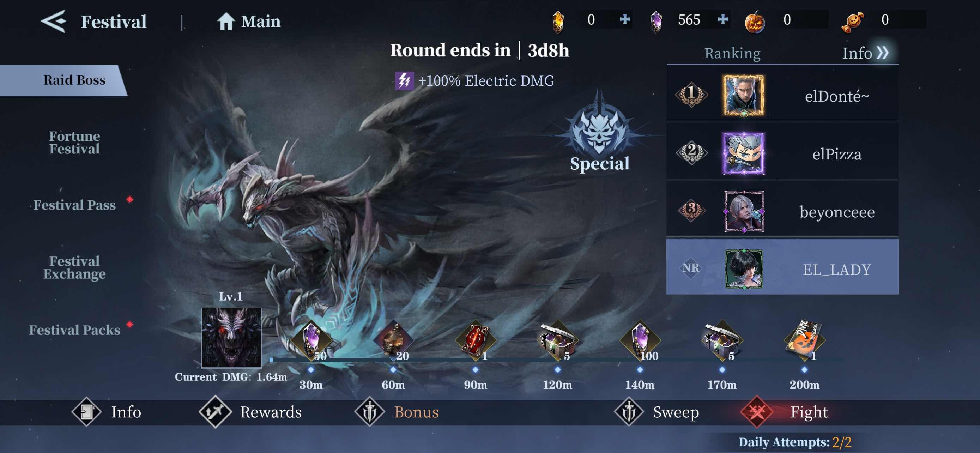Open Main via the home icon
980x453 pixels.
(x=226, y=21)
